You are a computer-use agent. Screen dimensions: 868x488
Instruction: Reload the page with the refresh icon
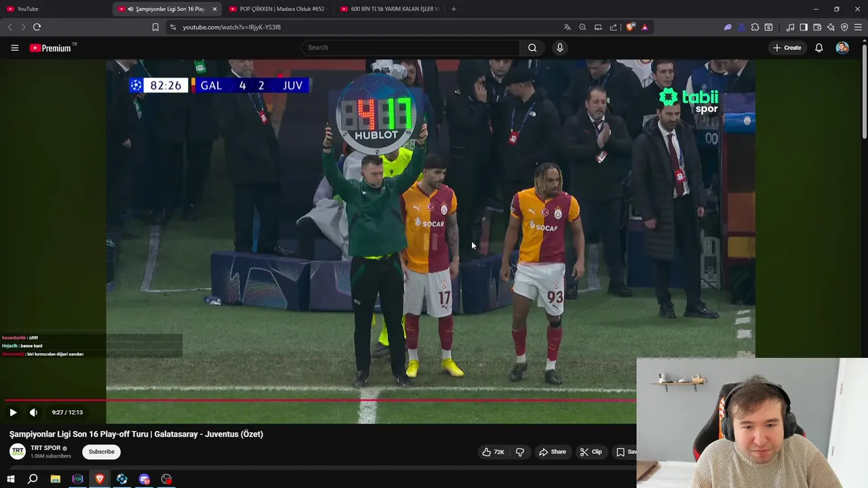[x=37, y=27]
